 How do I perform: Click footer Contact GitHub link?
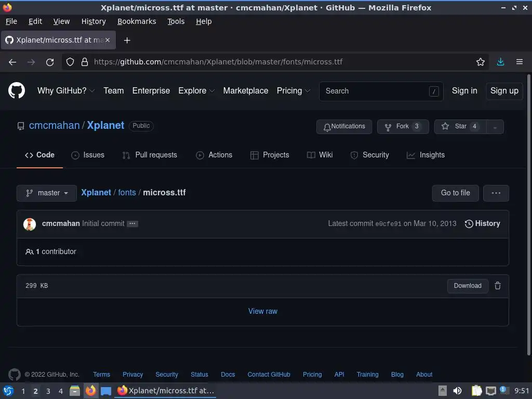point(269,375)
